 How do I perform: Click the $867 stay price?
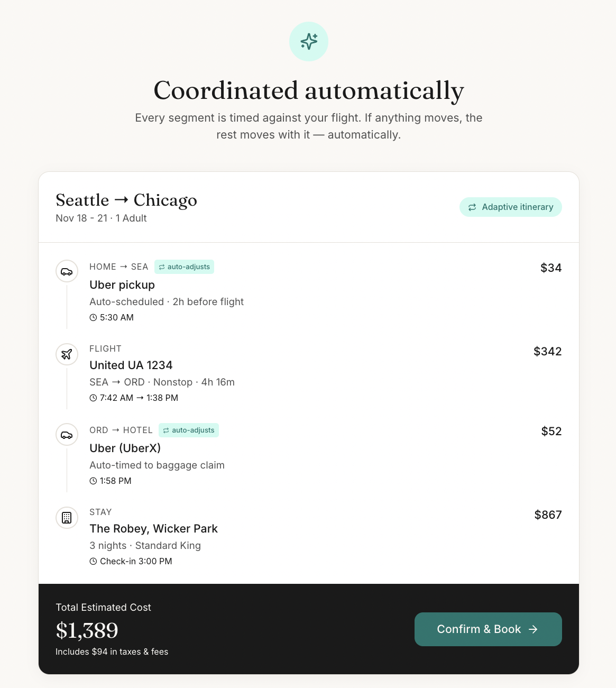pyautogui.click(x=548, y=515)
